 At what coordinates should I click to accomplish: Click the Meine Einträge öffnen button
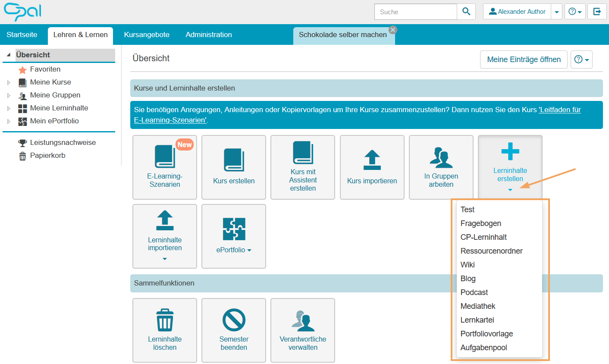pyautogui.click(x=524, y=60)
